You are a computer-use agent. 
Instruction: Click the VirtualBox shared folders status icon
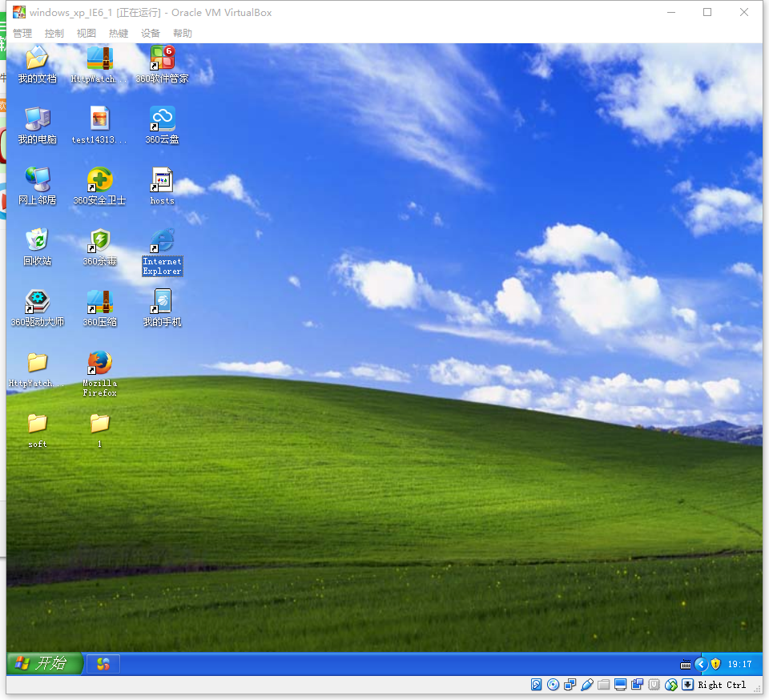click(604, 685)
